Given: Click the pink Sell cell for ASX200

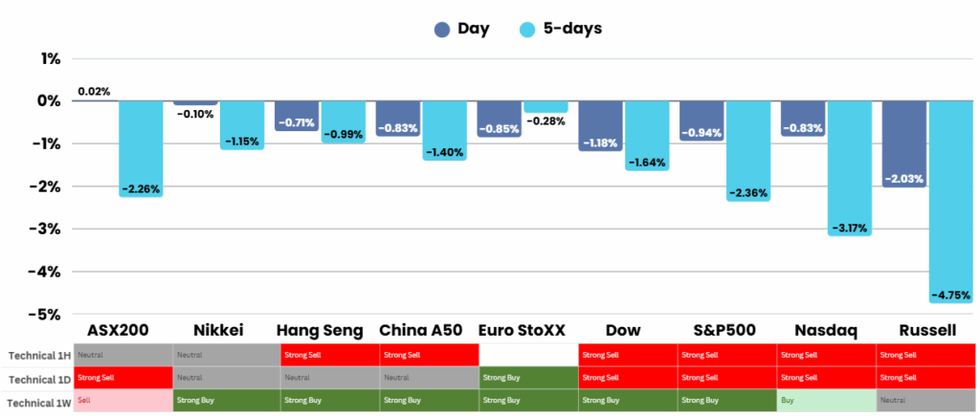Looking at the screenshot, I should 122,399.
